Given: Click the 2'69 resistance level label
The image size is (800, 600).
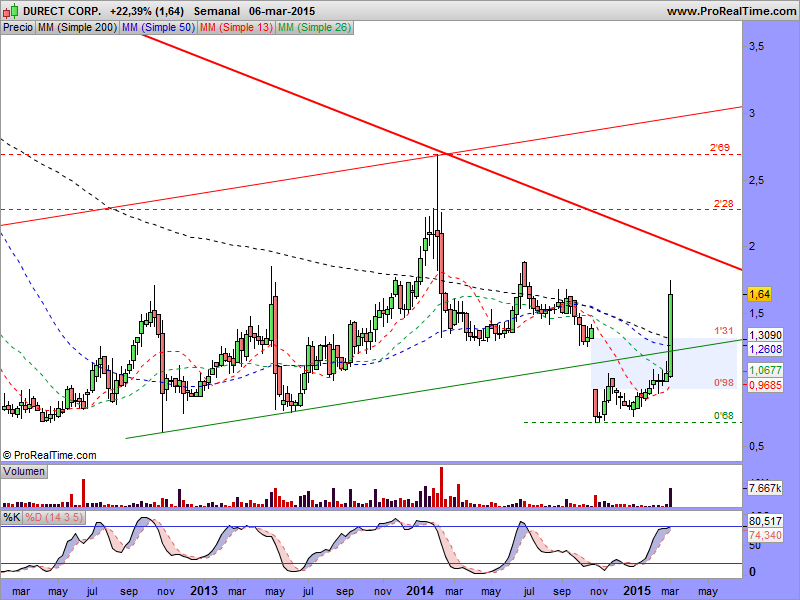Looking at the screenshot, I should [x=720, y=147].
